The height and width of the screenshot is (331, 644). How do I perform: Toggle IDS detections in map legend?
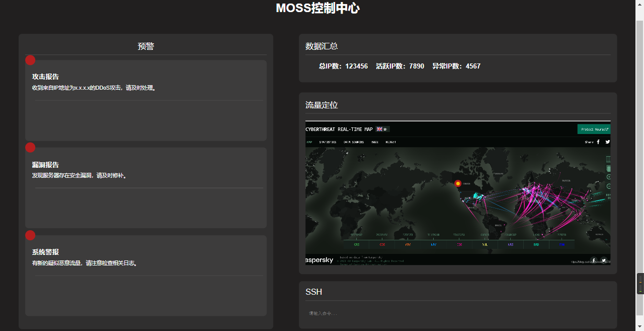pos(459,244)
